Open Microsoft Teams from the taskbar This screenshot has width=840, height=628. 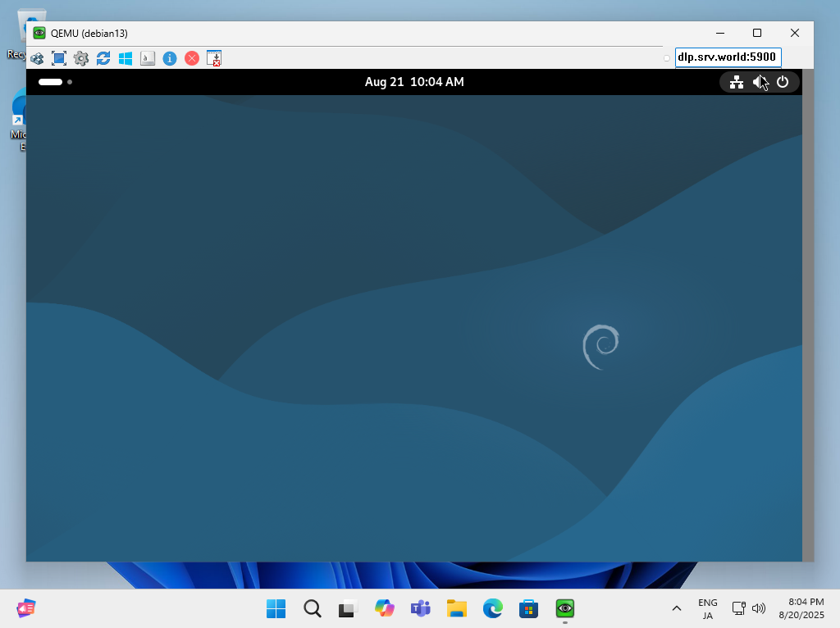tap(421, 608)
